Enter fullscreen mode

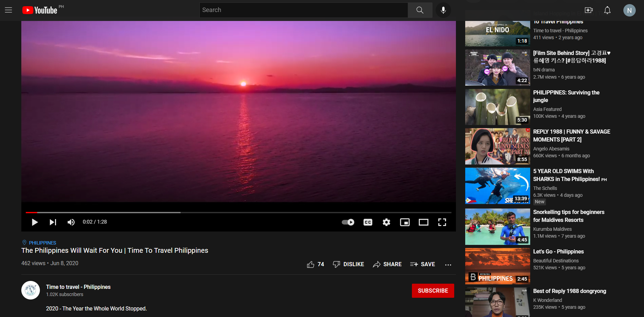442,222
